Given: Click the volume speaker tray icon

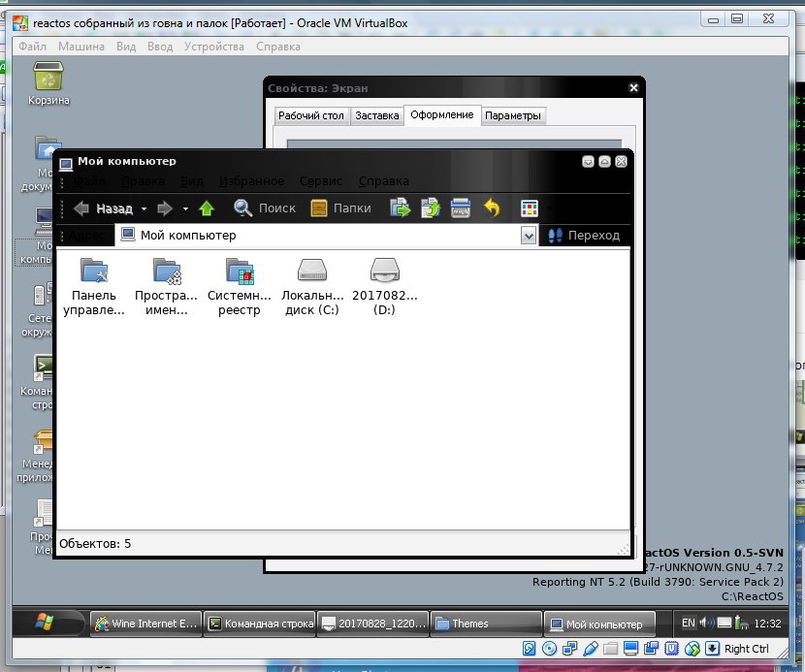Looking at the screenshot, I should pyautogui.click(x=706, y=624).
